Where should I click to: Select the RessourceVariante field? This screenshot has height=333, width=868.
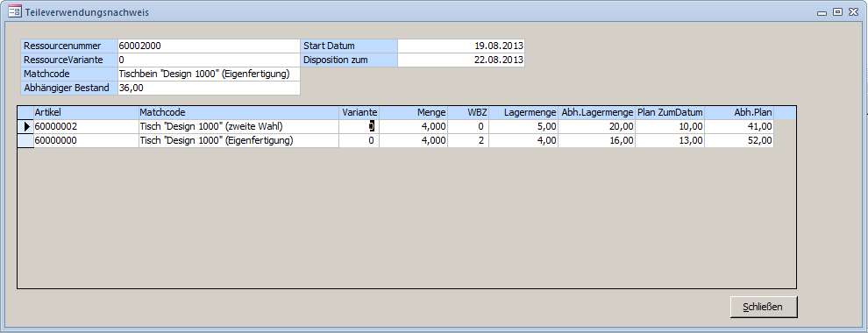click(209, 60)
